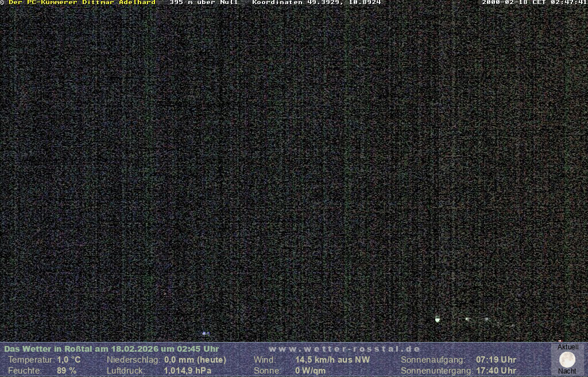This screenshot has height=377, width=588.
Task: Click the Sonne value 0 W/qm
Action: pos(310,371)
